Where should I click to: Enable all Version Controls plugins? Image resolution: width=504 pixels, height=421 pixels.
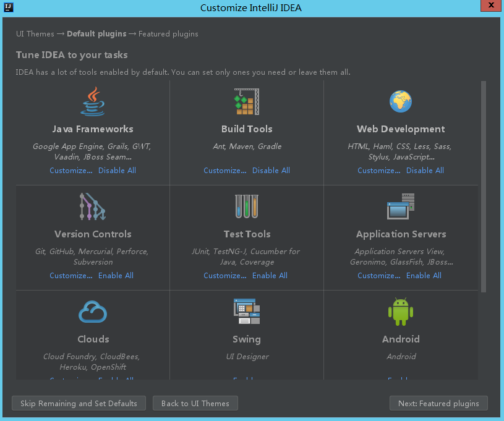(116, 276)
